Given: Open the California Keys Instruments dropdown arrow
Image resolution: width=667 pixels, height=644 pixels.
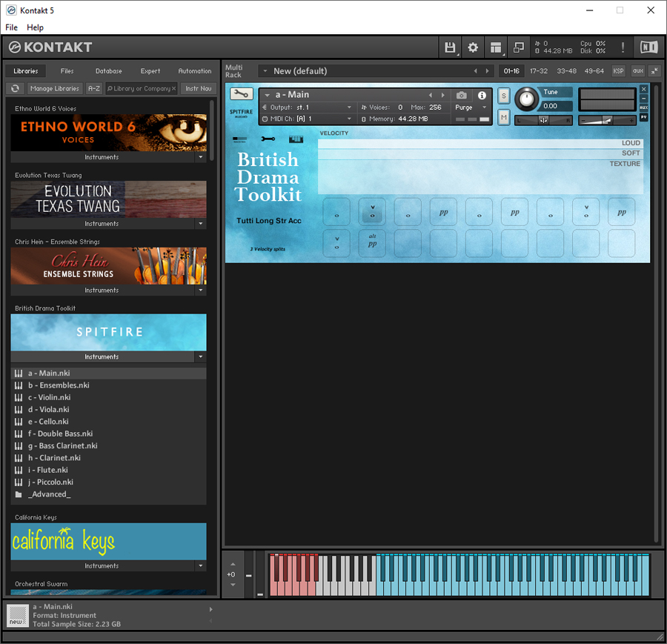Looking at the screenshot, I should (201, 565).
